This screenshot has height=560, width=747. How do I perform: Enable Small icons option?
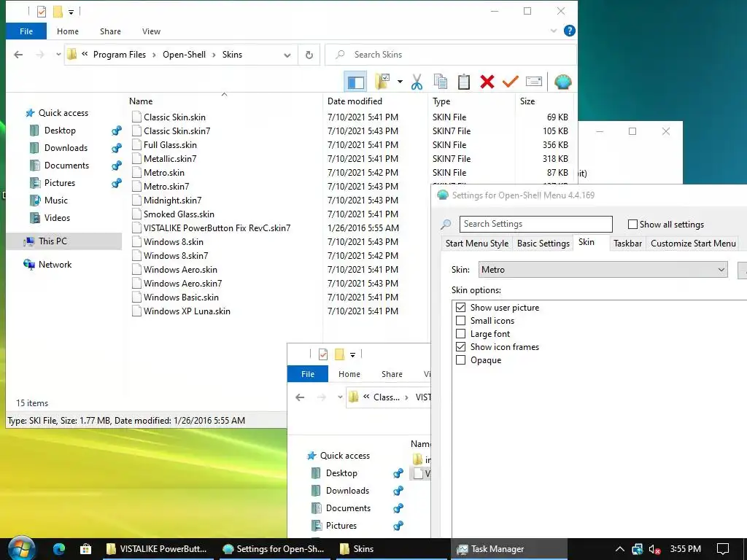461,321
